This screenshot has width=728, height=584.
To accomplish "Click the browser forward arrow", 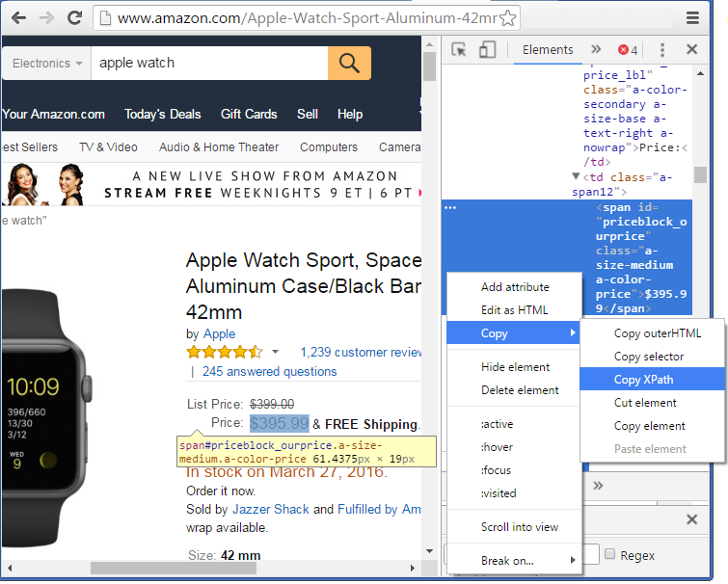I will coord(46,18).
